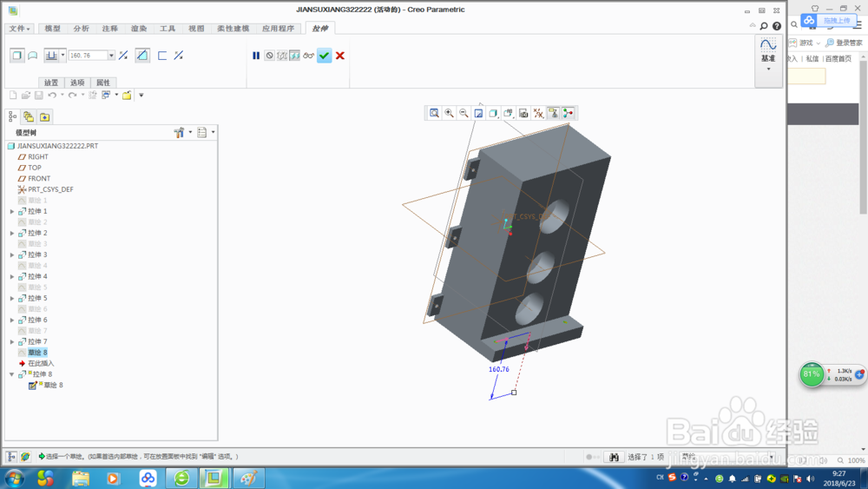Switch to the 模型 ribbon tab

(x=53, y=29)
